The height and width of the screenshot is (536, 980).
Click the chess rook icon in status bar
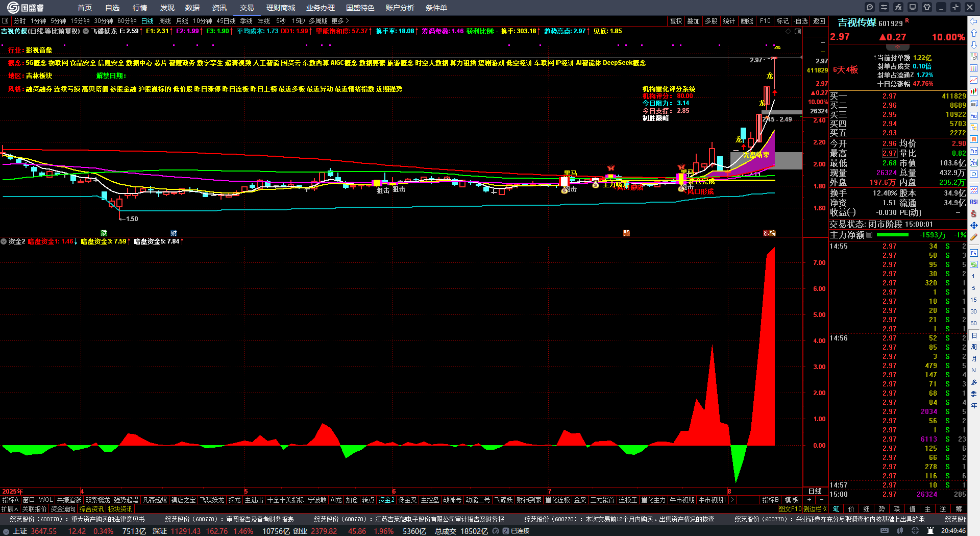[930, 531]
